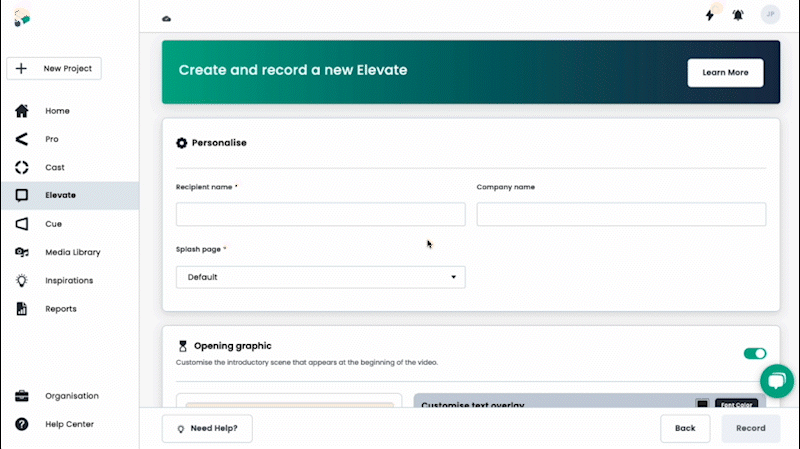
Task: Click the font color swatch
Action: click(702, 404)
